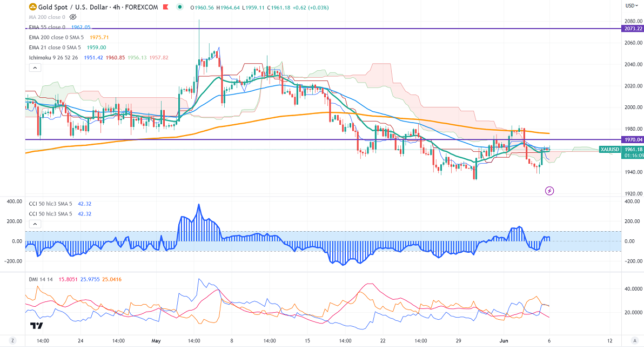Click the low price L1959.11 in header

coord(254,8)
